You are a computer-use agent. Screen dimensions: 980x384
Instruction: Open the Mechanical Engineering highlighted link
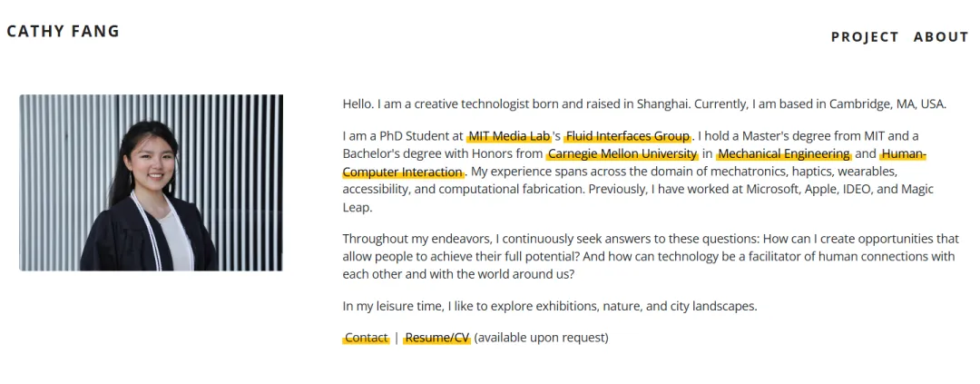(784, 153)
